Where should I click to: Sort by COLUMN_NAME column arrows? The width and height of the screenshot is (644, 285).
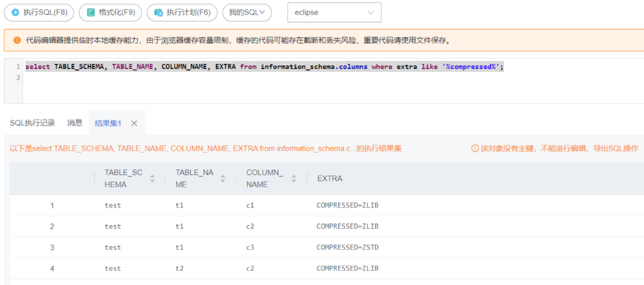(294, 179)
